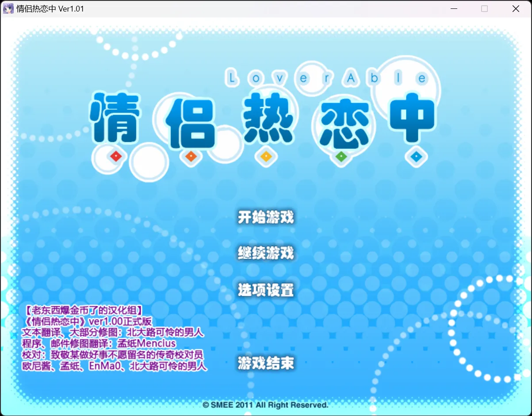Image resolution: width=532 pixels, height=416 pixels.
Task: Click the orange diamond decoration
Action: 191,156
